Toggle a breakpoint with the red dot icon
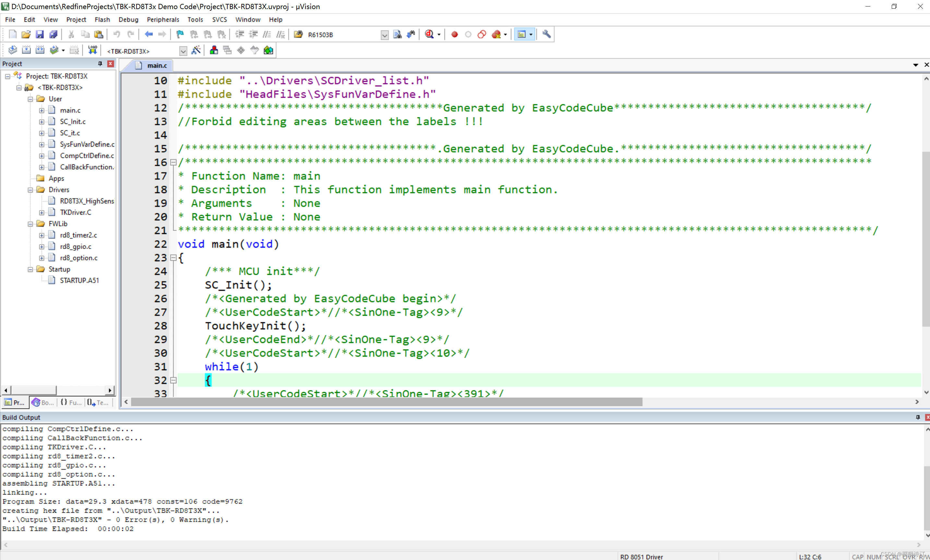 point(455,34)
